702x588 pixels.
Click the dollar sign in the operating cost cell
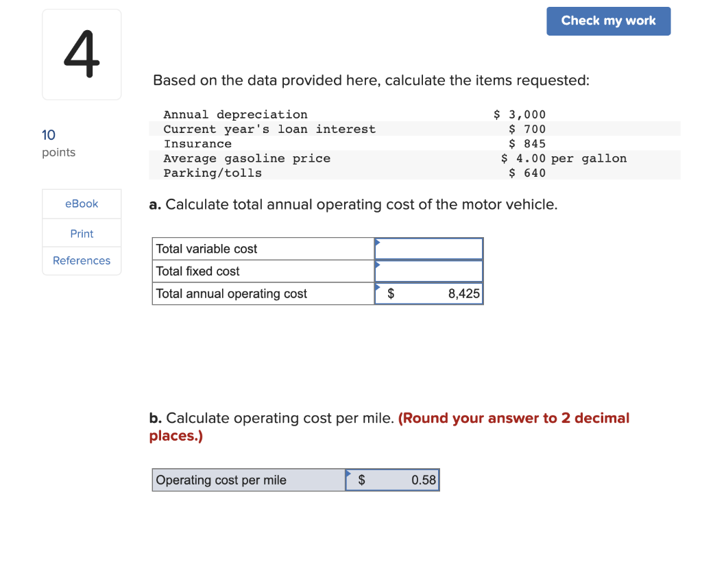(x=361, y=480)
